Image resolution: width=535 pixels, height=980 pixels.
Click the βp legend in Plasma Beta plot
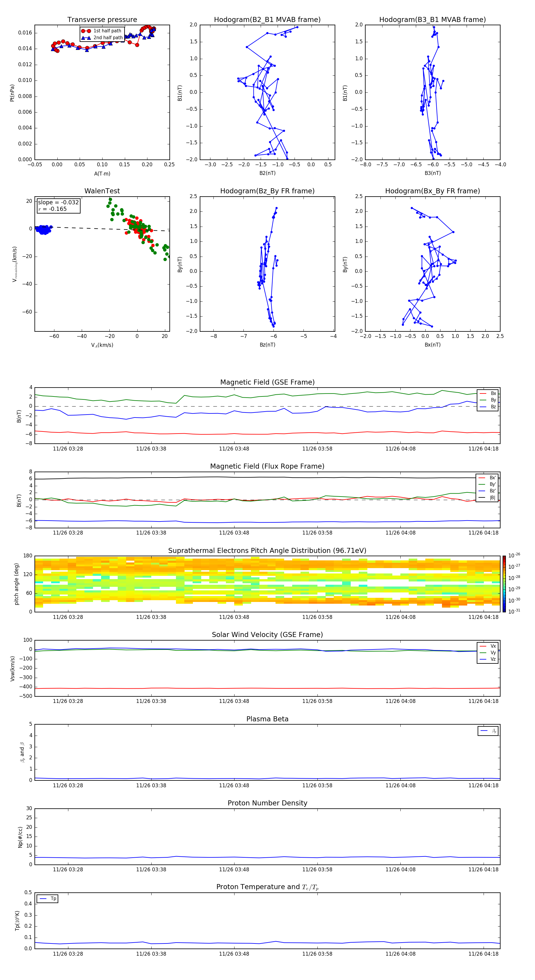click(x=488, y=731)
